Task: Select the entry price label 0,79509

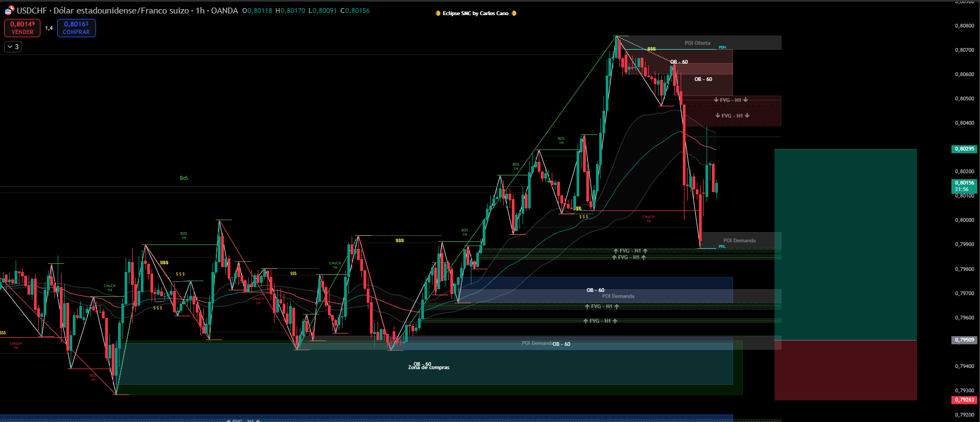Action: coord(964,340)
